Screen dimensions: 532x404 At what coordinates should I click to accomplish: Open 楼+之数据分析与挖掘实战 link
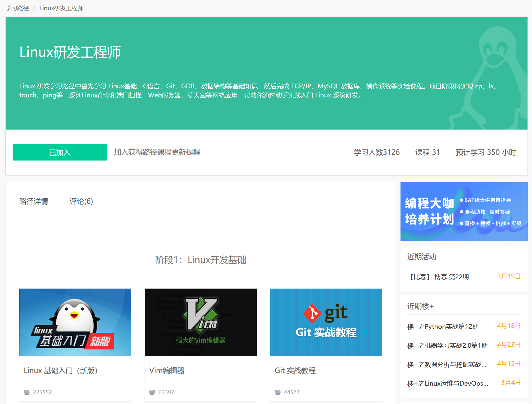[x=447, y=364]
